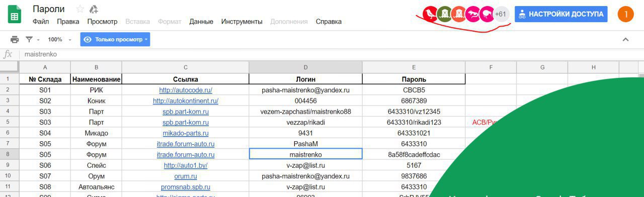Open spb.part-kom.ru link in vezzap/rikadi row
Screen dimensions: 644x197
pyautogui.click(x=186, y=122)
